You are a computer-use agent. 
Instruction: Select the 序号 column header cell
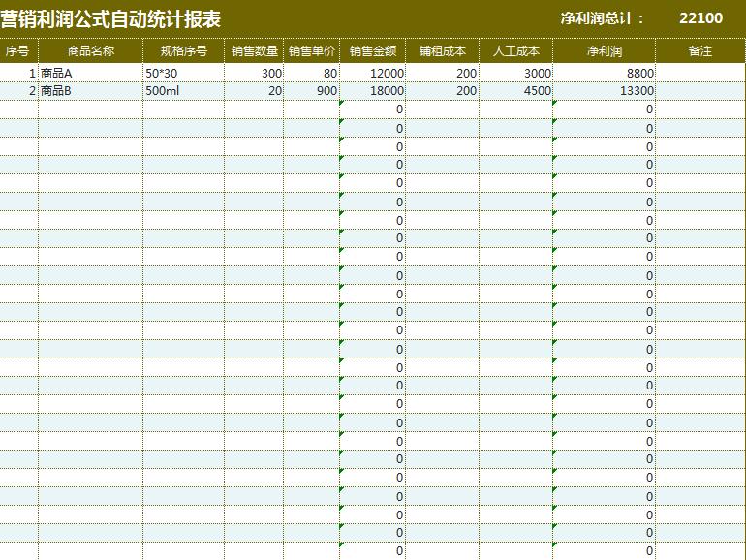[17, 51]
